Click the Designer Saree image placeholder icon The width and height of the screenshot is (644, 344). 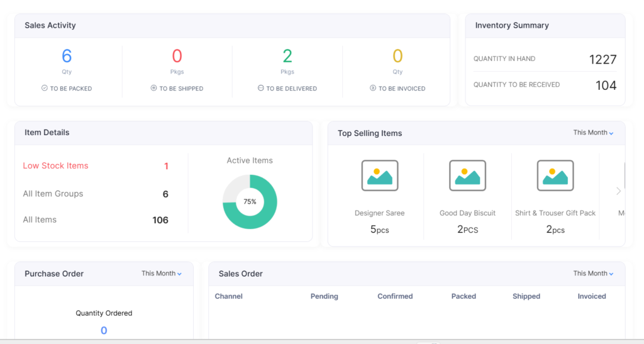(379, 175)
